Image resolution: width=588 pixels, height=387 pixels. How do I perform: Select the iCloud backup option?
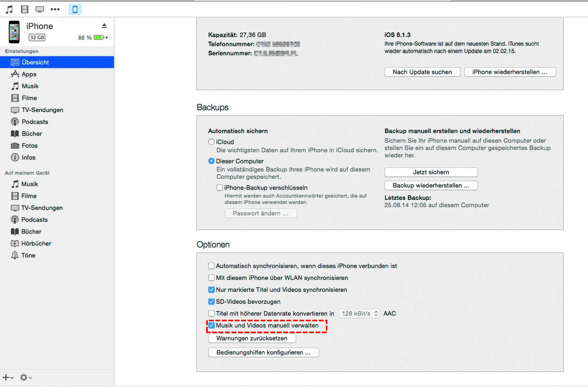click(212, 142)
